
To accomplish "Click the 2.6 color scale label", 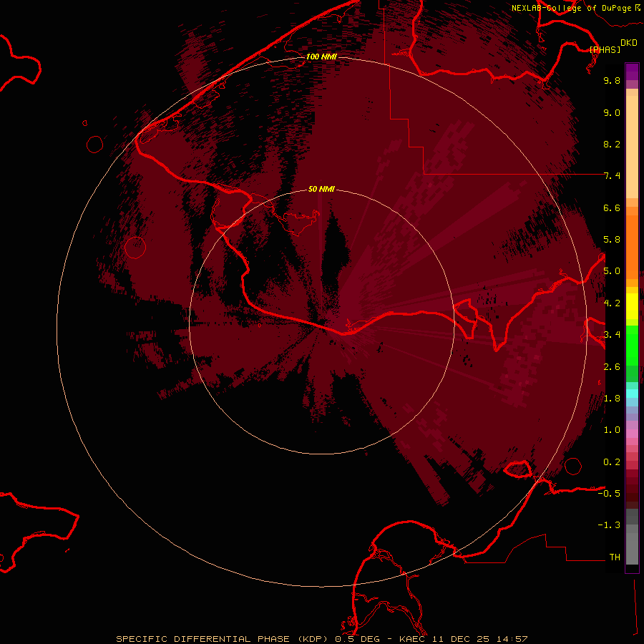I will (612, 367).
